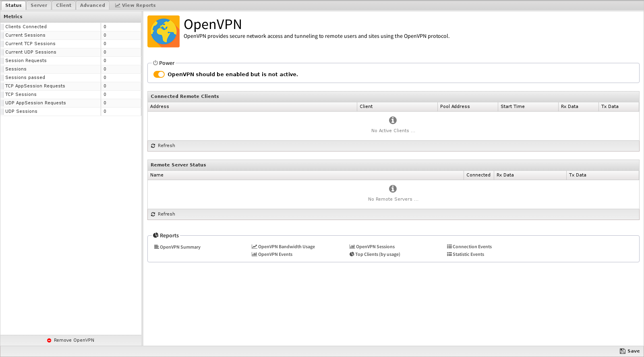This screenshot has width=644, height=357.
Task: Click the Power section icon
Action: (x=155, y=63)
